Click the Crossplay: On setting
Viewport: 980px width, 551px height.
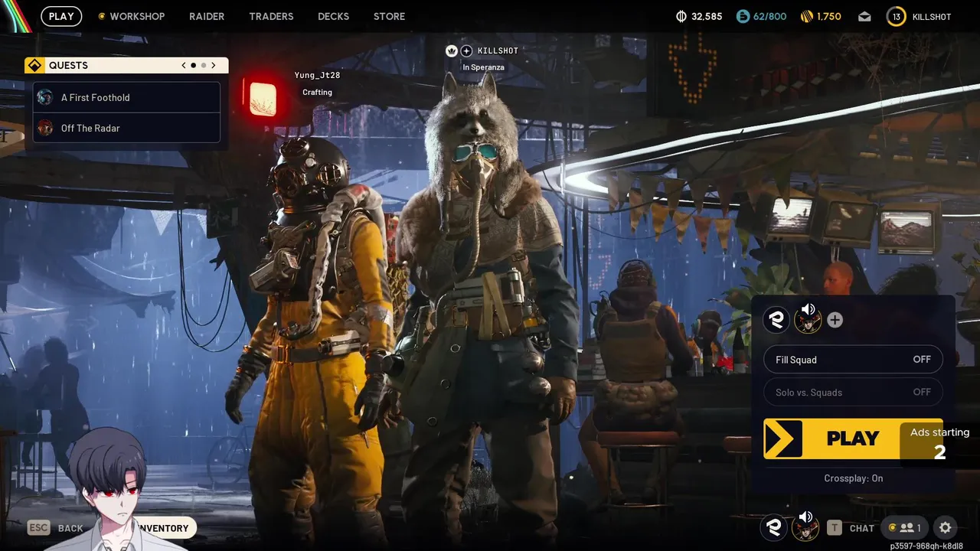pos(853,478)
